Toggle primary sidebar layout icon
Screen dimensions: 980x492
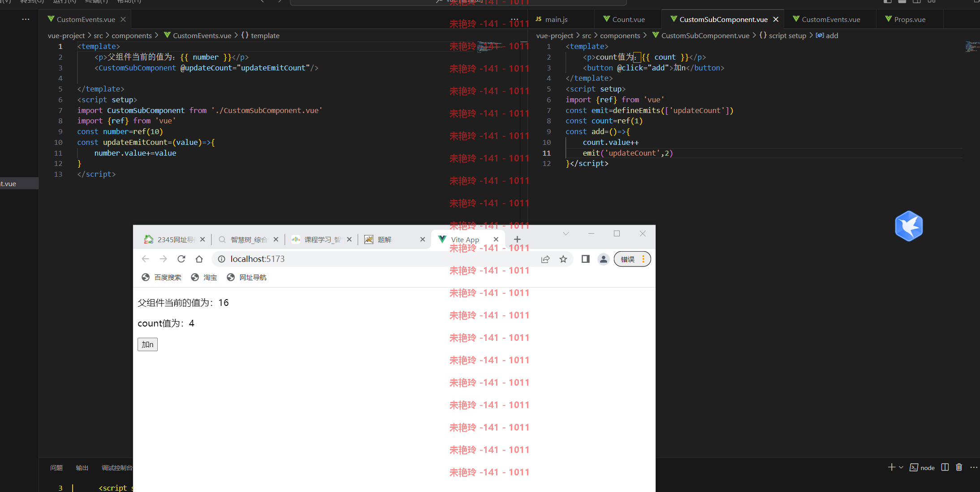point(887,2)
